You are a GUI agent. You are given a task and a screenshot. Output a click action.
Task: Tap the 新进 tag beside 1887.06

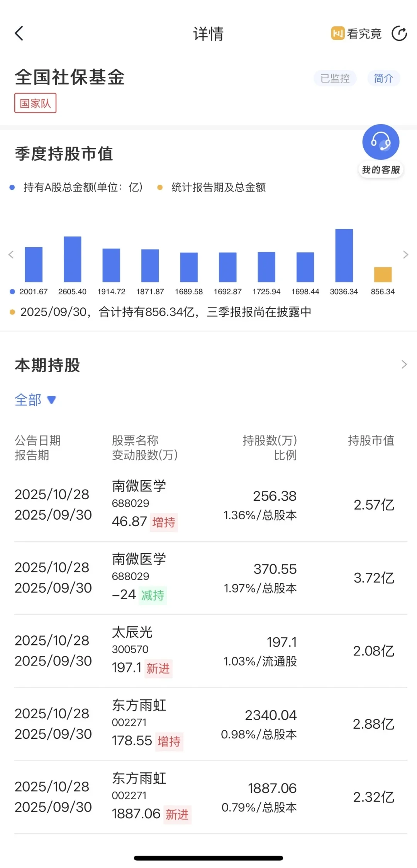coord(177,814)
